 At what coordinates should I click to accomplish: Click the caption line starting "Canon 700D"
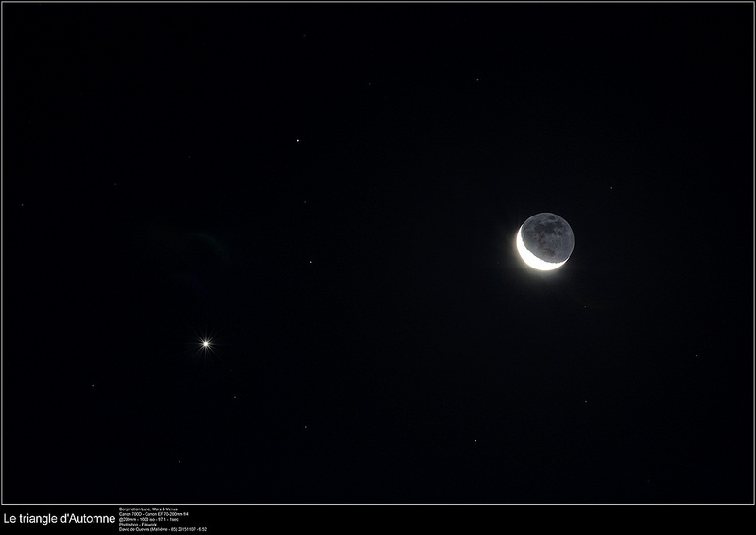click(x=154, y=514)
